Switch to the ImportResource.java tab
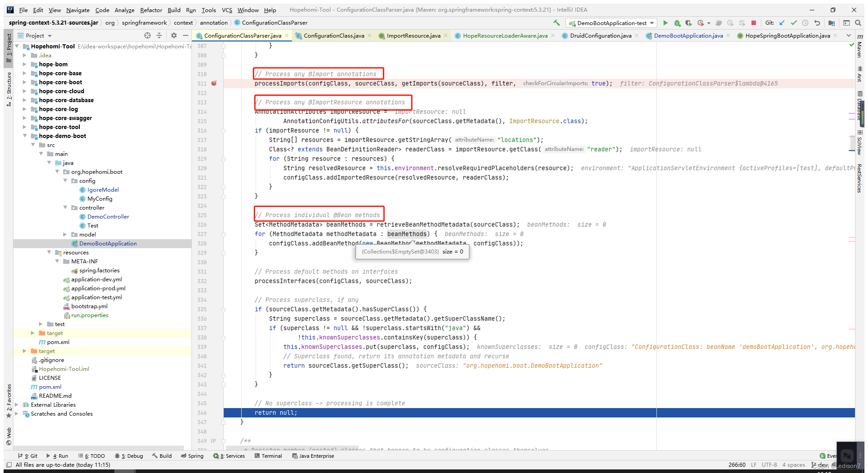The height and width of the screenshot is (473, 868). [x=413, y=36]
